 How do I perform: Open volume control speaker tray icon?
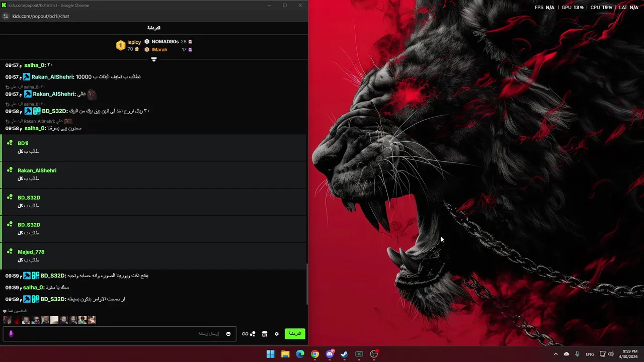[611, 354]
